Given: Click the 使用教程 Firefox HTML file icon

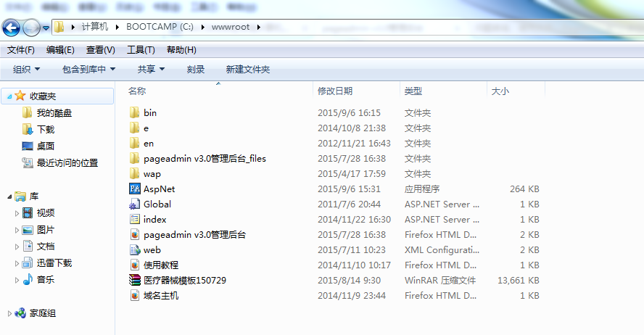Looking at the screenshot, I should (134, 265).
